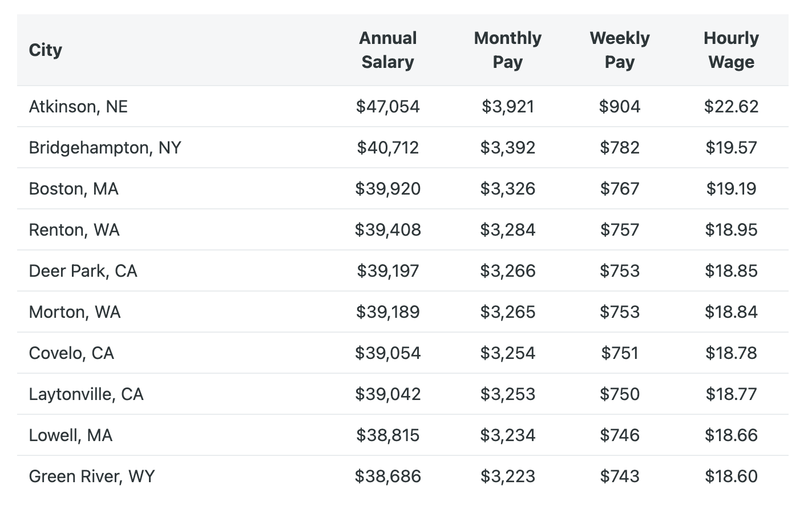This screenshot has width=812, height=509.
Task: Click the $47,054 annual salary value
Action: [388, 107]
